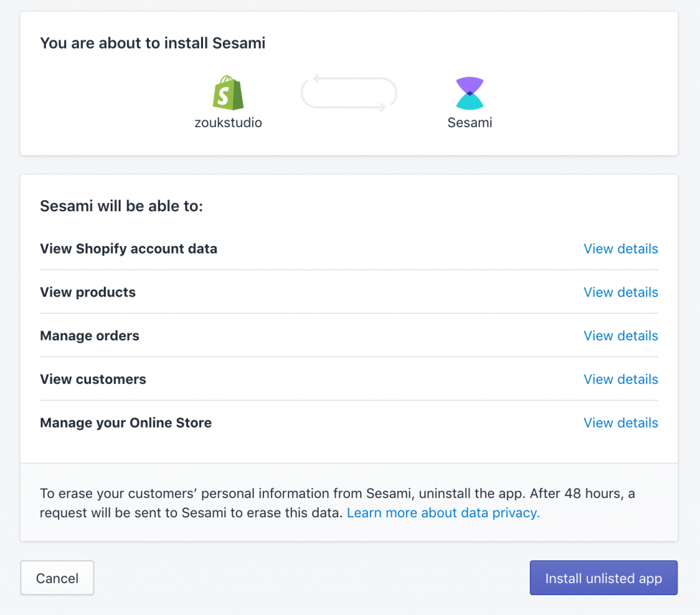Click the View Shopify account data permission row
The height and width of the screenshot is (615, 700).
tap(129, 249)
